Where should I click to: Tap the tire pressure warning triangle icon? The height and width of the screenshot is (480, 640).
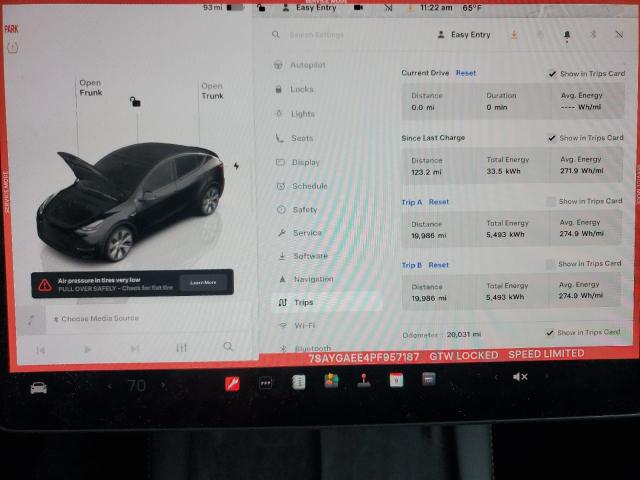[x=44, y=285]
